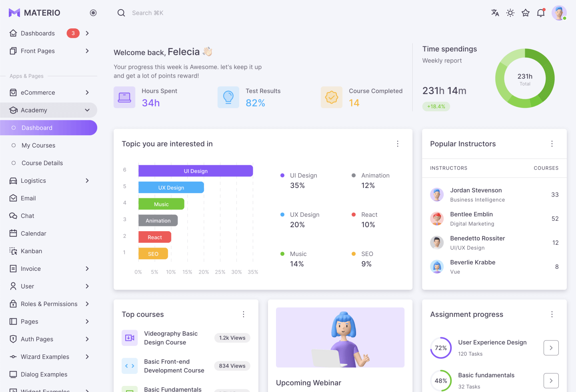Click the UI Design purple bar
Screen dimensions: 576x392
tap(196, 171)
